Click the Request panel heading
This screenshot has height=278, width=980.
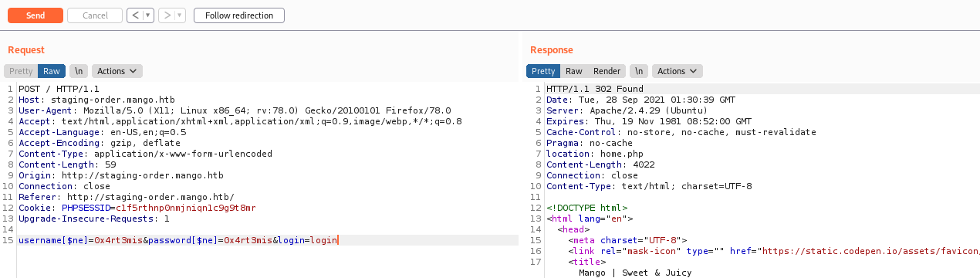tap(26, 50)
